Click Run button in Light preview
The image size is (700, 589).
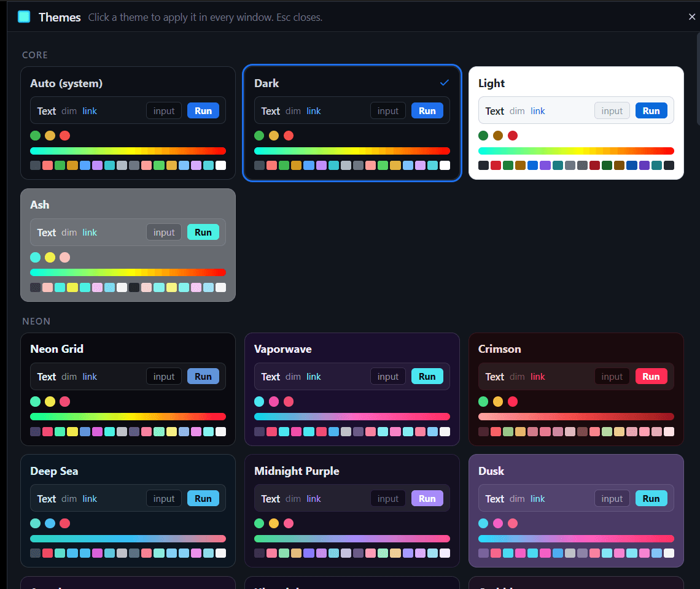point(651,110)
